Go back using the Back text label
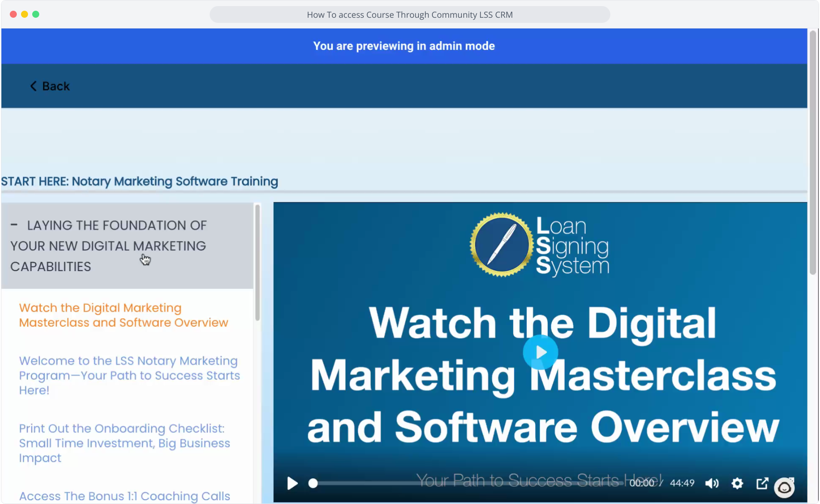Viewport: 820px width, 504px height. click(56, 86)
